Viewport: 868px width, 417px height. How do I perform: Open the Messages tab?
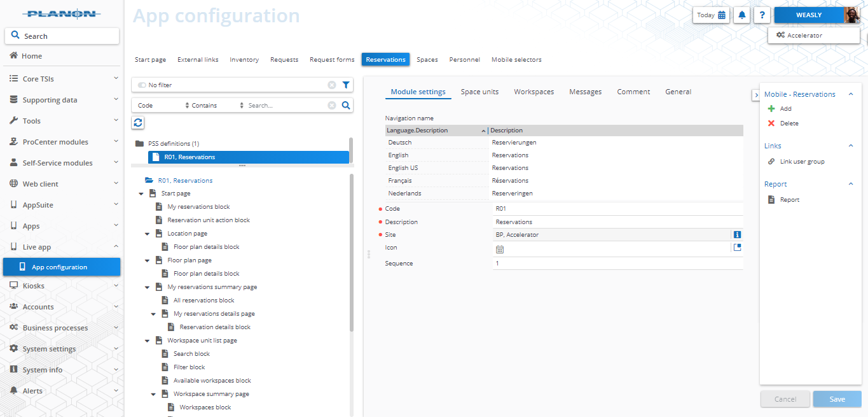584,91
